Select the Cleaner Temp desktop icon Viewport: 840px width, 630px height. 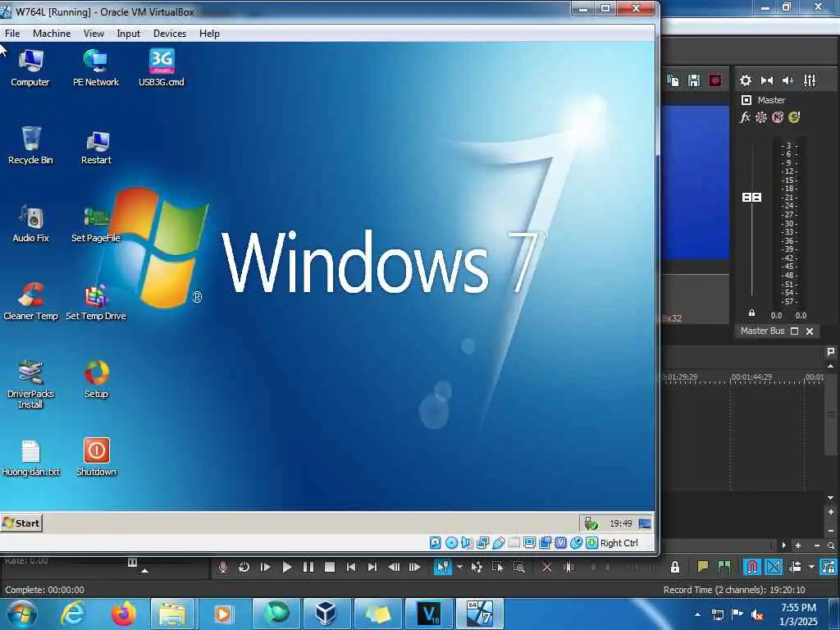[30, 301]
